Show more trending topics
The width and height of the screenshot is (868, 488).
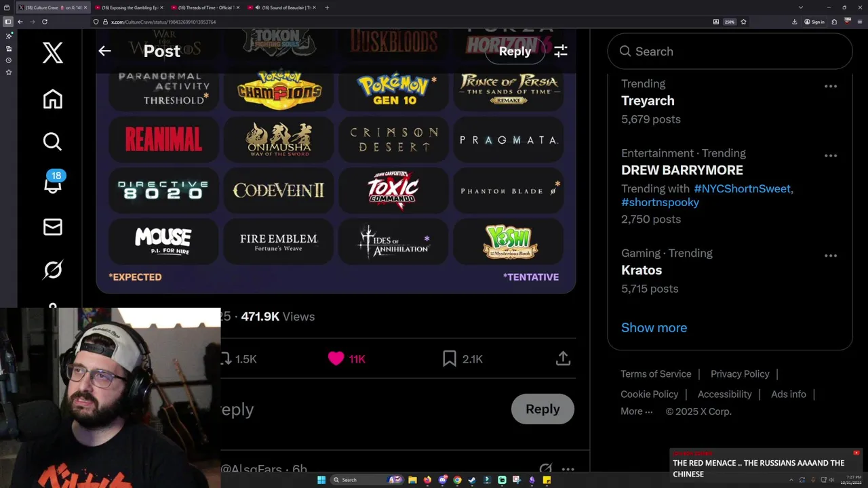click(x=654, y=327)
